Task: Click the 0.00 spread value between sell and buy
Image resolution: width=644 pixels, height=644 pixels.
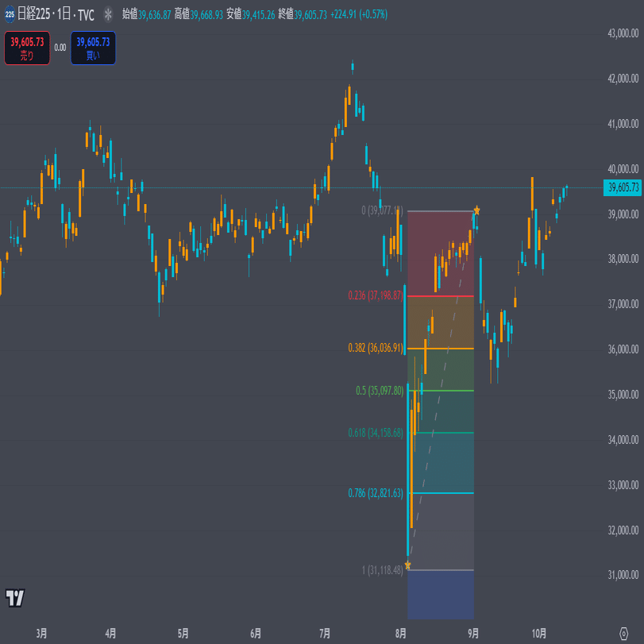Action: point(60,48)
